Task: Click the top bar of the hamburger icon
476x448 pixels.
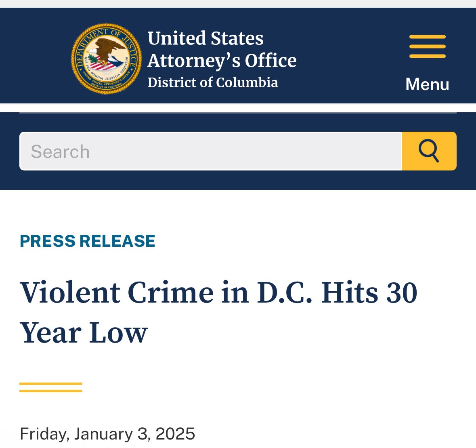Action: tap(427, 37)
